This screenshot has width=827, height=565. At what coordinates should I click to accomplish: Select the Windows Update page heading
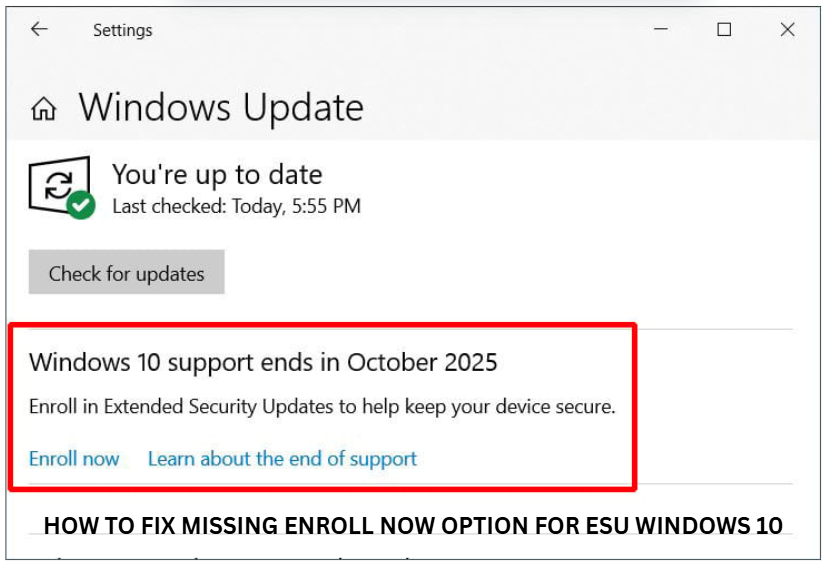pyautogui.click(x=221, y=108)
